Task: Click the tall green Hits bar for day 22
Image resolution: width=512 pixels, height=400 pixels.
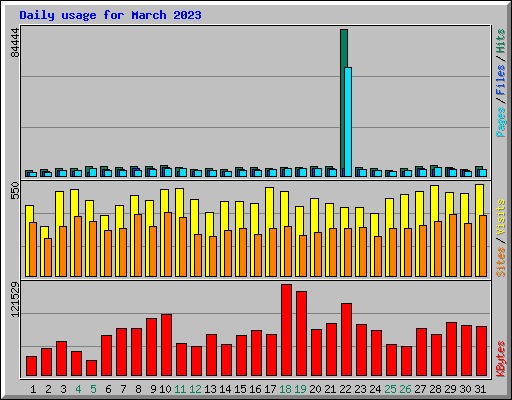Action: pos(344,103)
